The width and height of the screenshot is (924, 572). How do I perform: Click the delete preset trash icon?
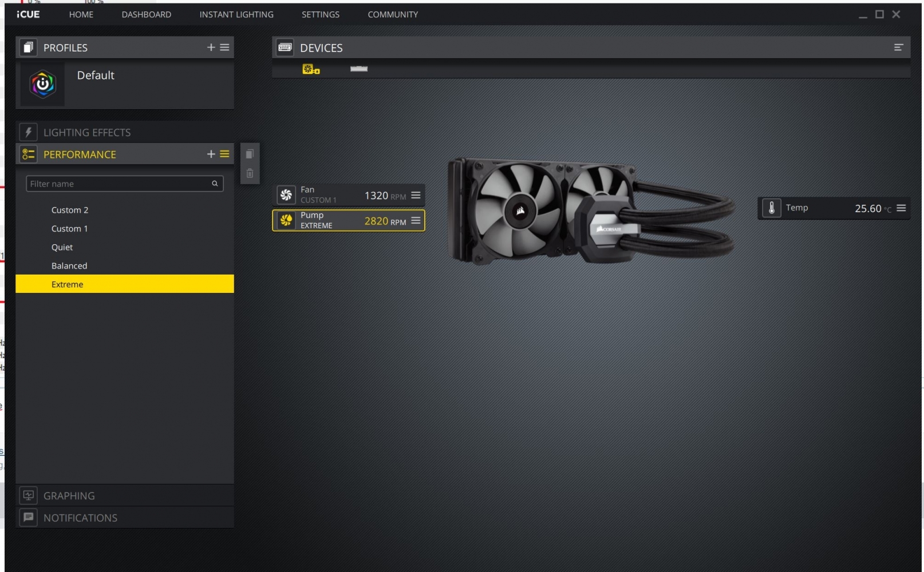pyautogui.click(x=250, y=173)
